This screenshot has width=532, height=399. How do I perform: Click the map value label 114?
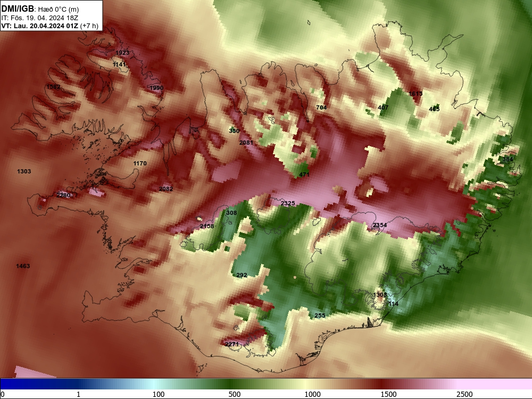[393, 304]
